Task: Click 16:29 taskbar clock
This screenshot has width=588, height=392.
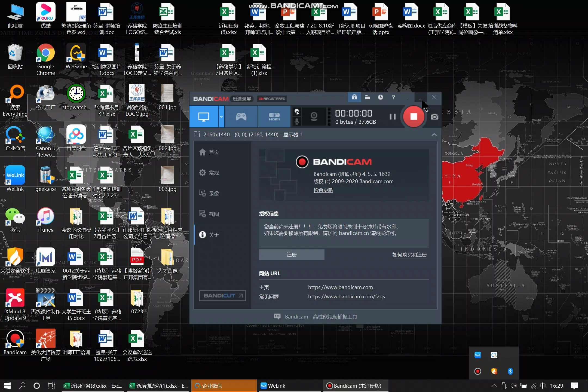Action: [x=557, y=386]
